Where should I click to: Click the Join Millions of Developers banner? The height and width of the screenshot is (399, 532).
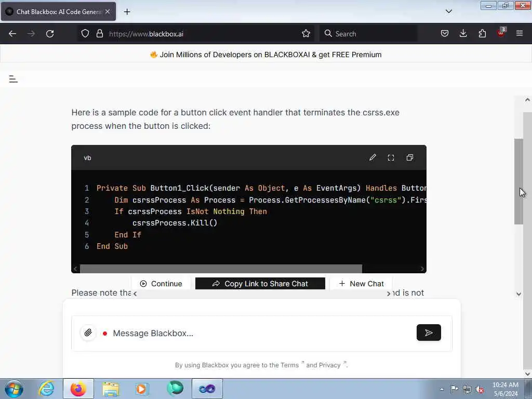point(266,55)
